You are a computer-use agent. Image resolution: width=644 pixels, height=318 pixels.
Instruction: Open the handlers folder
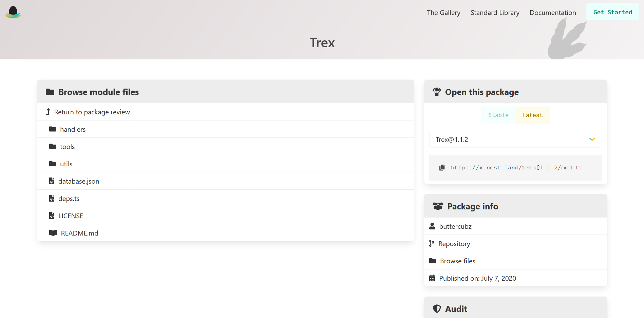73,129
